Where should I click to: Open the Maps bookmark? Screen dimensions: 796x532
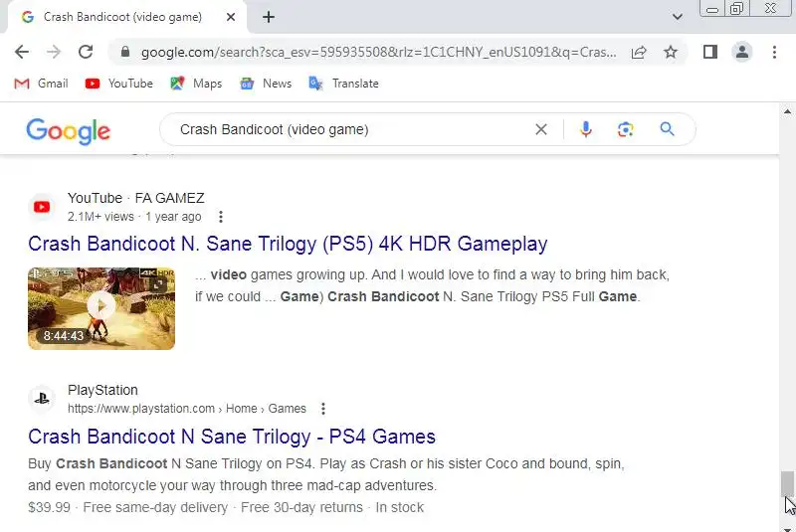click(x=196, y=84)
